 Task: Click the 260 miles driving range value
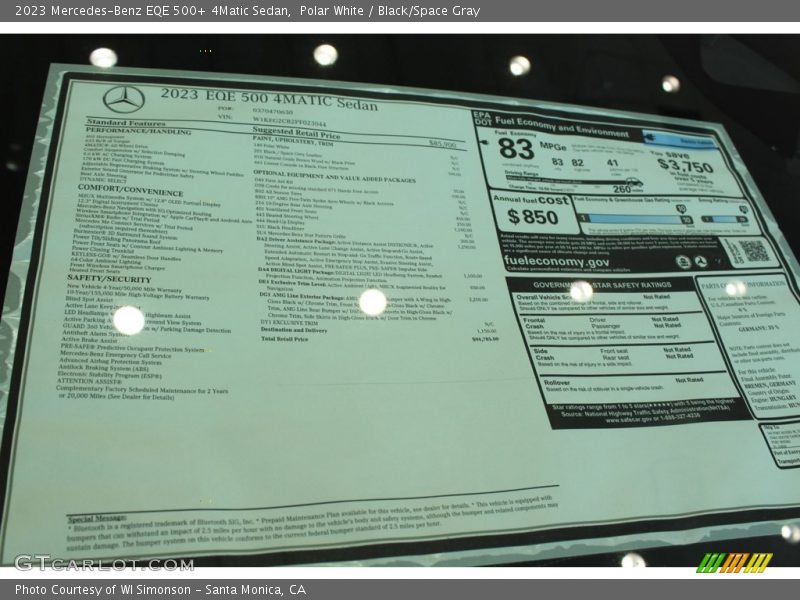(x=622, y=189)
